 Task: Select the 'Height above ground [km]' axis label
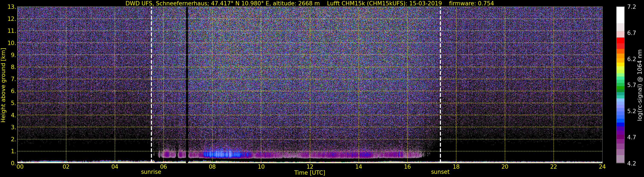[3, 85]
